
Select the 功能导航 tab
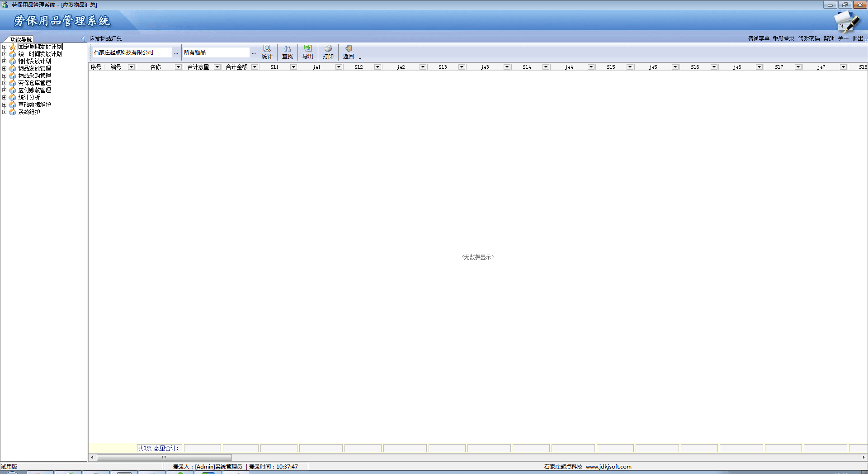click(21, 39)
